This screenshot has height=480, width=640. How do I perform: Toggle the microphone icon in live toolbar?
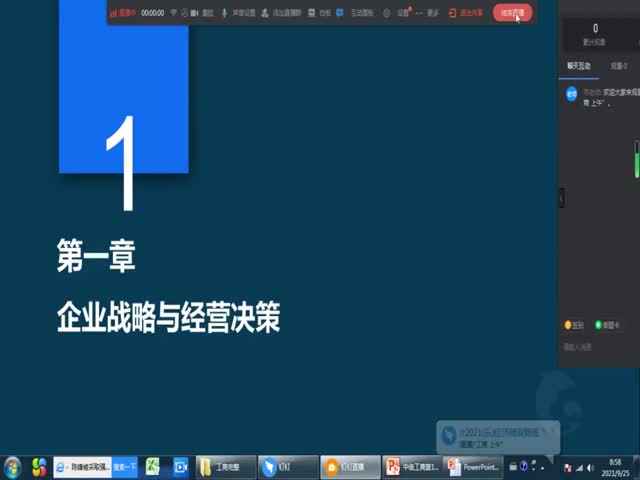224,13
